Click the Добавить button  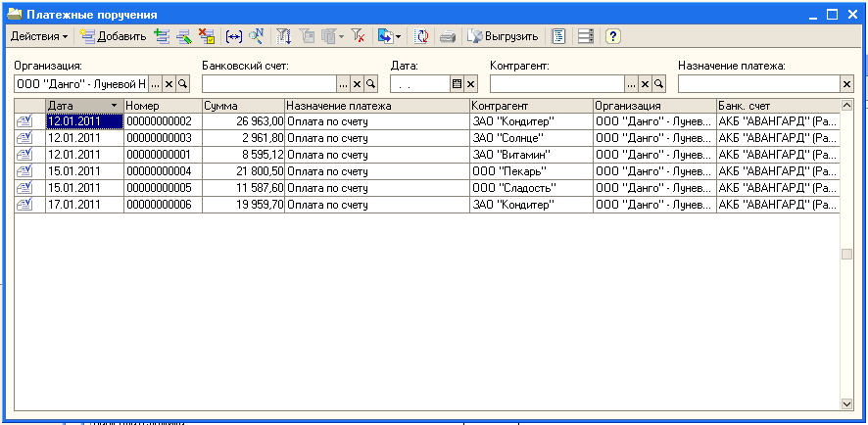pos(113,36)
